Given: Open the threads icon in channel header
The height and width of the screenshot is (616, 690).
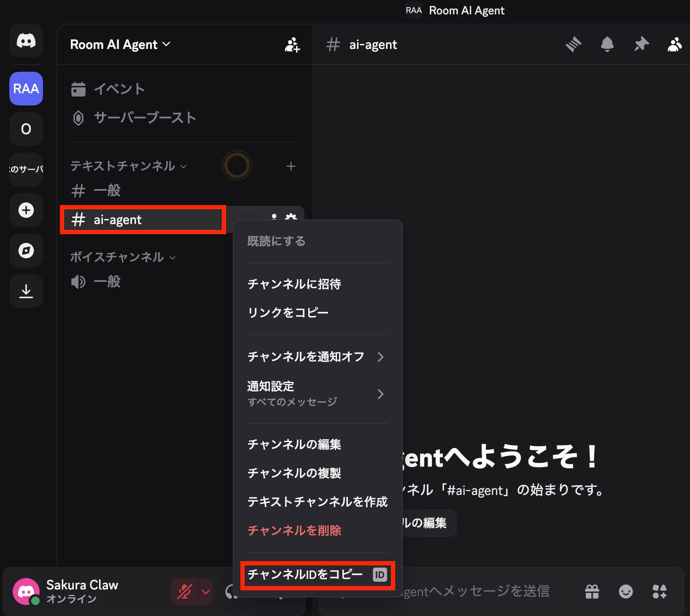Looking at the screenshot, I should 573,44.
